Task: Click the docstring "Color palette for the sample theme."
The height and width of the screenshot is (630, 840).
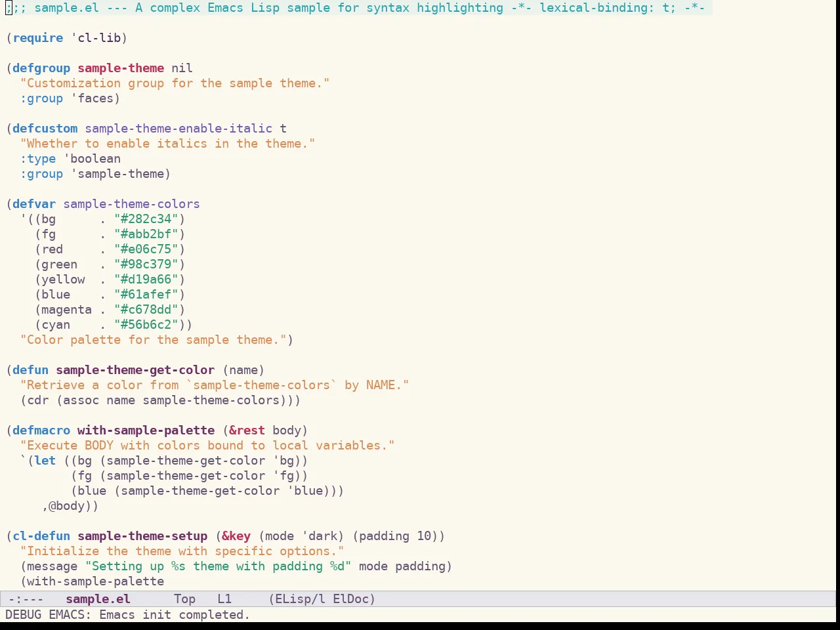Action: point(153,340)
